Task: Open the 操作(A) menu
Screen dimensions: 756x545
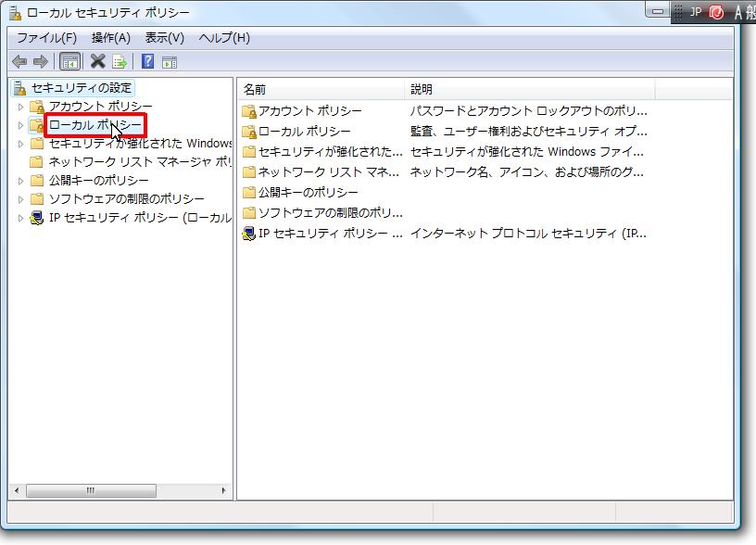Action: [111, 38]
